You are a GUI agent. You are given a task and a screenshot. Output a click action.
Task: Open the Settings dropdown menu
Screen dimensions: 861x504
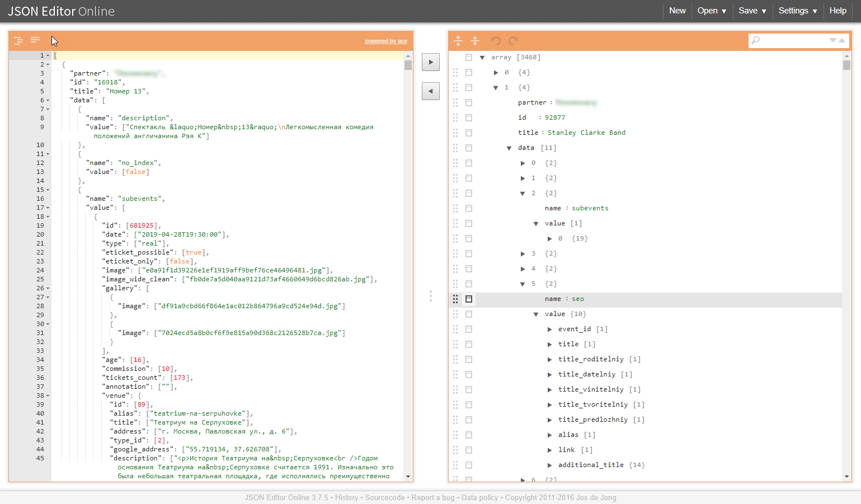tap(797, 11)
